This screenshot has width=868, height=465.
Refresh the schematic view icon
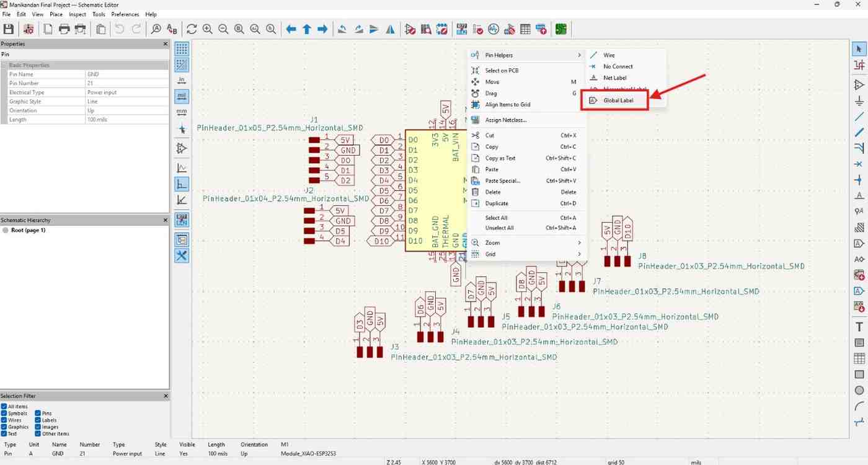[192, 29]
